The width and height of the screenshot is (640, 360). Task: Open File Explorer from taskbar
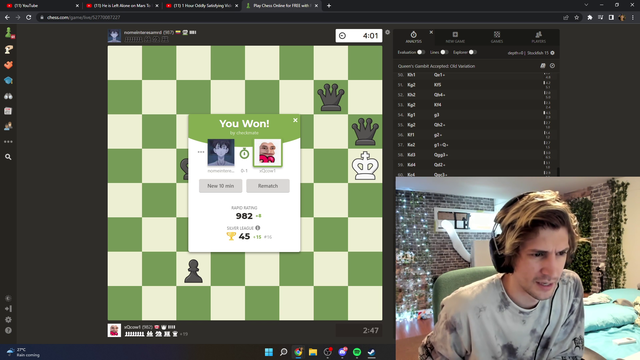[313, 352]
